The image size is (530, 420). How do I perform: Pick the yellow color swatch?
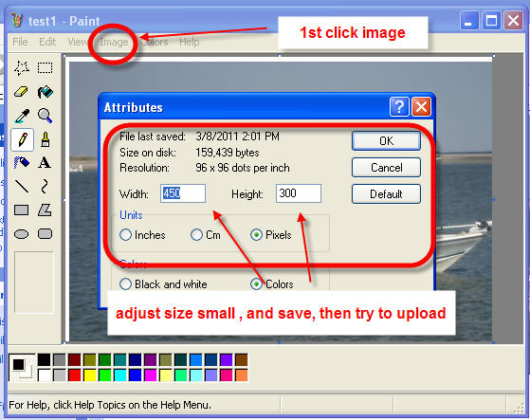click(x=89, y=375)
